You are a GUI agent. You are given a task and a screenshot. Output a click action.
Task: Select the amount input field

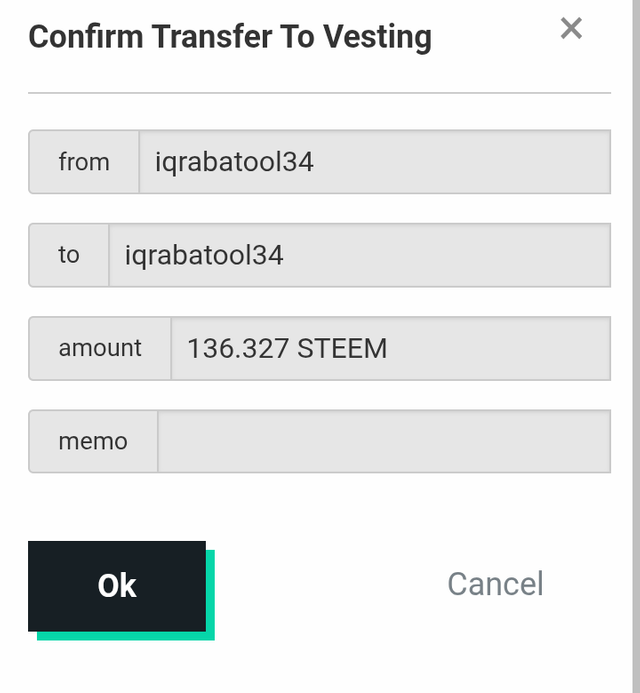click(391, 348)
